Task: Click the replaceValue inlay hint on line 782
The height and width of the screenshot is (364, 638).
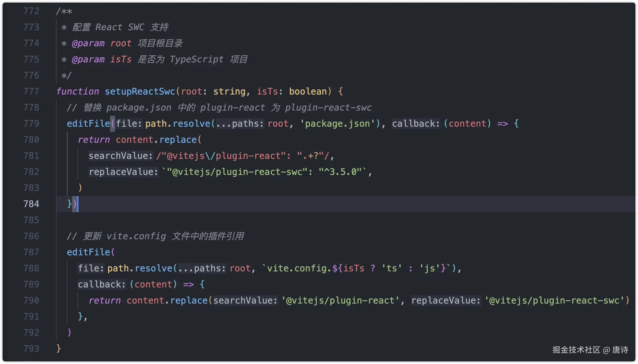Action: coord(123,172)
